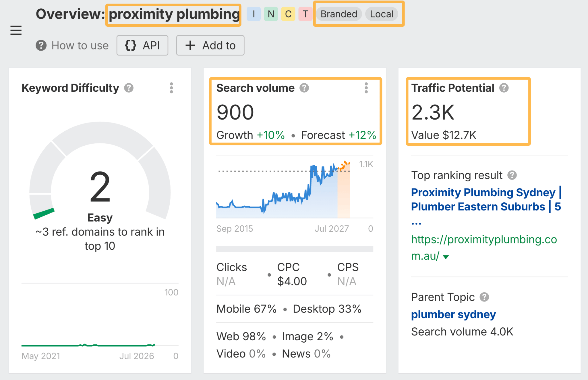Click the CPS N/A value

click(x=347, y=281)
